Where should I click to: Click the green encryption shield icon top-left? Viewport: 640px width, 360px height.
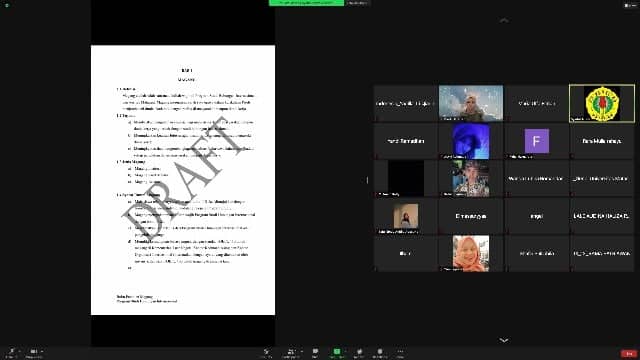(x=7, y=5)
